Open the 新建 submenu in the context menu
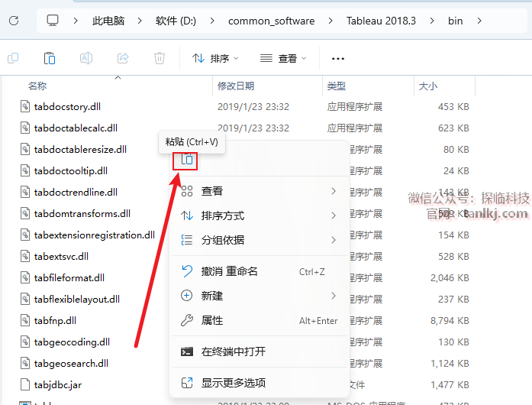532x405 pixels. 260,296
